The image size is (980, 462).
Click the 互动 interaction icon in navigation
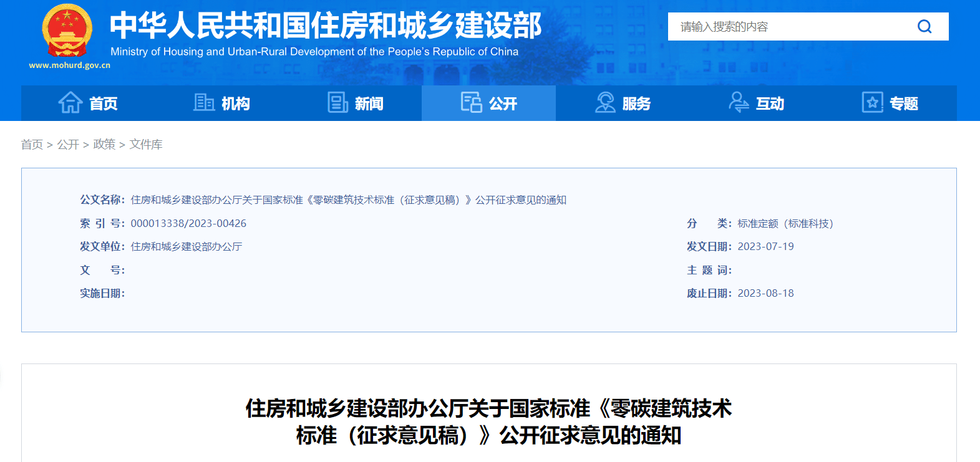click(739, 103)
